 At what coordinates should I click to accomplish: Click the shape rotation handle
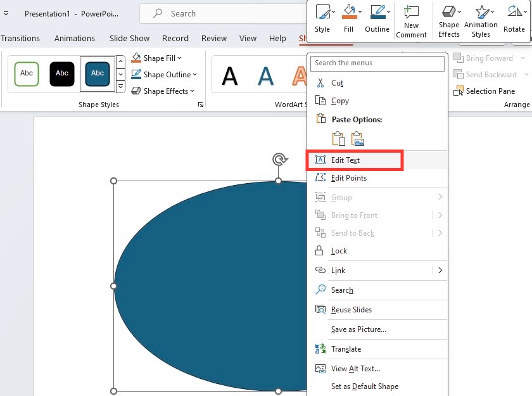pos(279,159)
